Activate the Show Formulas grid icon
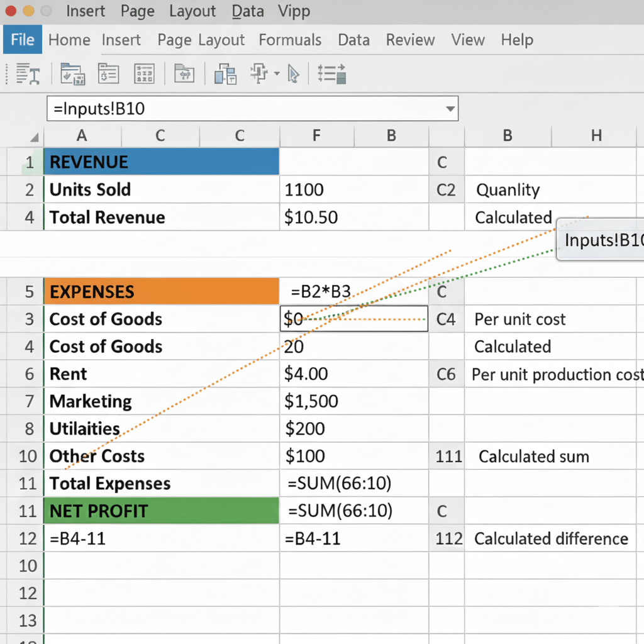Image resolution: width=644 pixels, height=644 pixels. click(144, 74)
